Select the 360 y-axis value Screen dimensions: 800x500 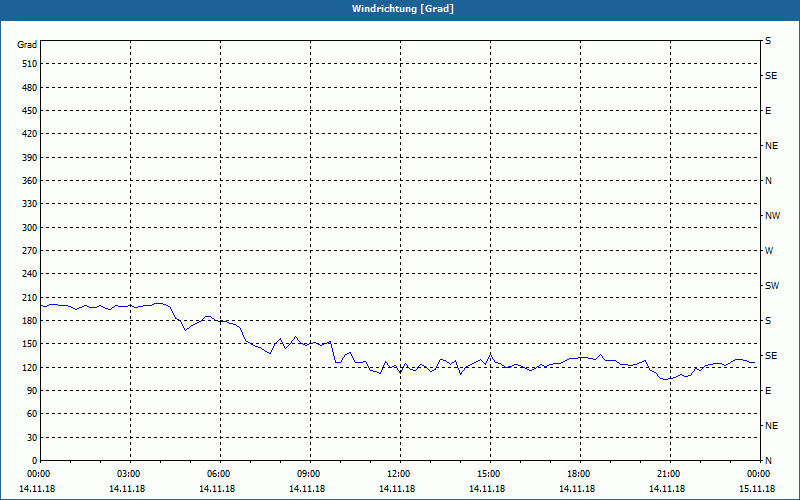click(x=29, y=181)
